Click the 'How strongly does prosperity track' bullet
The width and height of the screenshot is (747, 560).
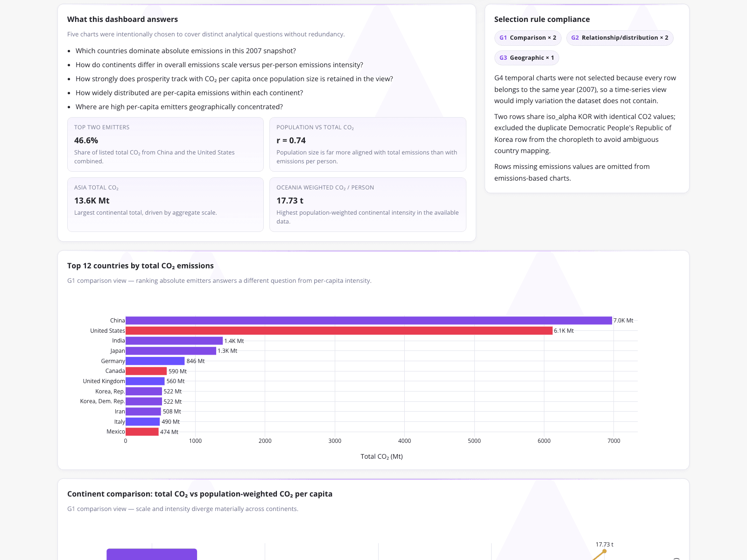[x=234, y=79]
